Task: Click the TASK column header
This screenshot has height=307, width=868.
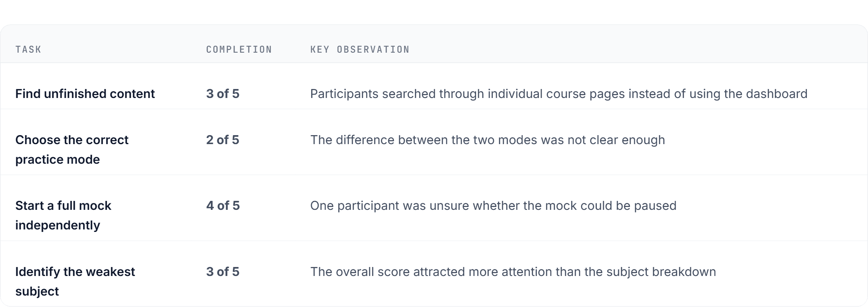Action: pos(28,49)
